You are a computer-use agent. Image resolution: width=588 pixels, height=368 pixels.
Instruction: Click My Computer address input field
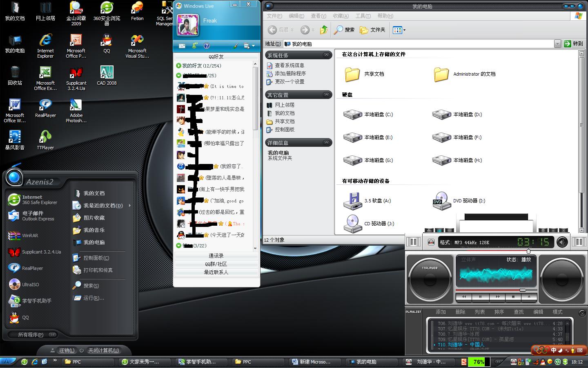point(419,44)
